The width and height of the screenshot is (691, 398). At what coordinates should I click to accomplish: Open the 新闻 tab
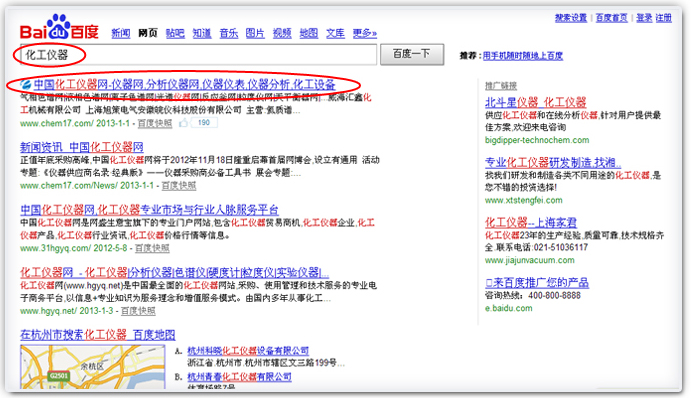coord(121,33)
